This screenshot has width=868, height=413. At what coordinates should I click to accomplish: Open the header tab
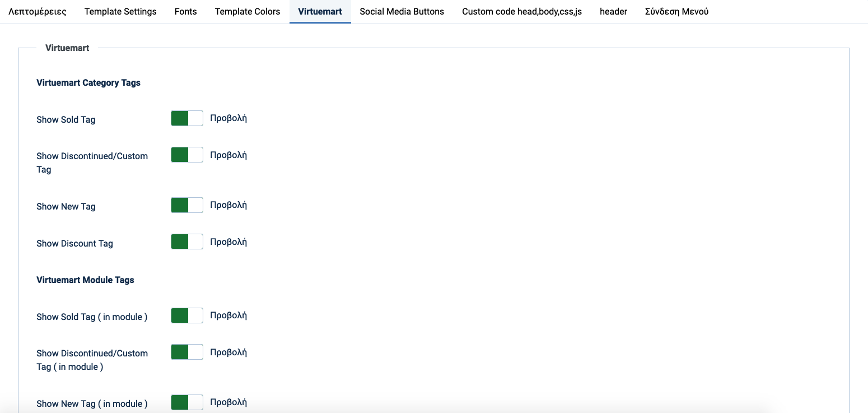(x=613, y=11)
